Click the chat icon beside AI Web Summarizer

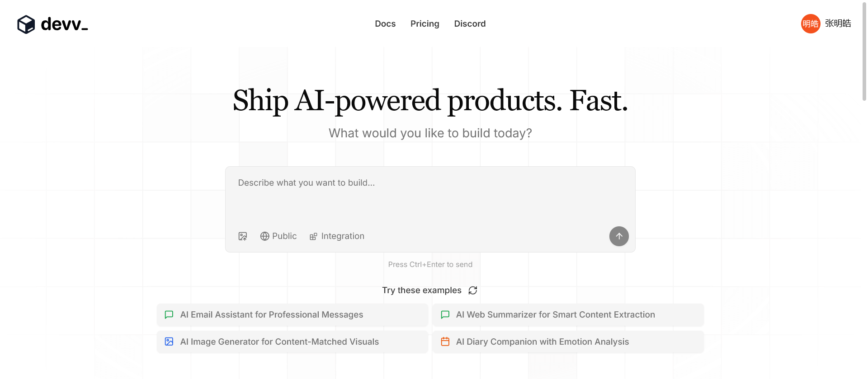[x=445, y=315]
